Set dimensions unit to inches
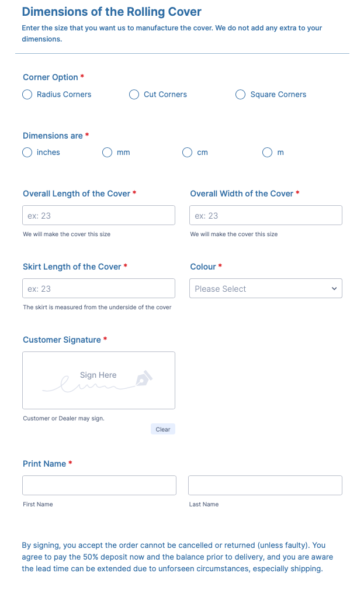Viewport: 364px width, 590px height. [x=27, y=153]
